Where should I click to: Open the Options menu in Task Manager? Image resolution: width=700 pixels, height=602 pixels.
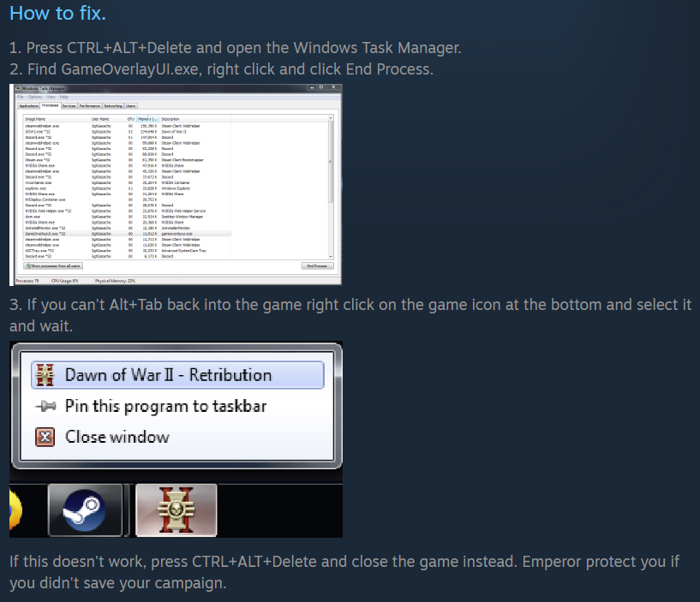[x=35, y=97]
